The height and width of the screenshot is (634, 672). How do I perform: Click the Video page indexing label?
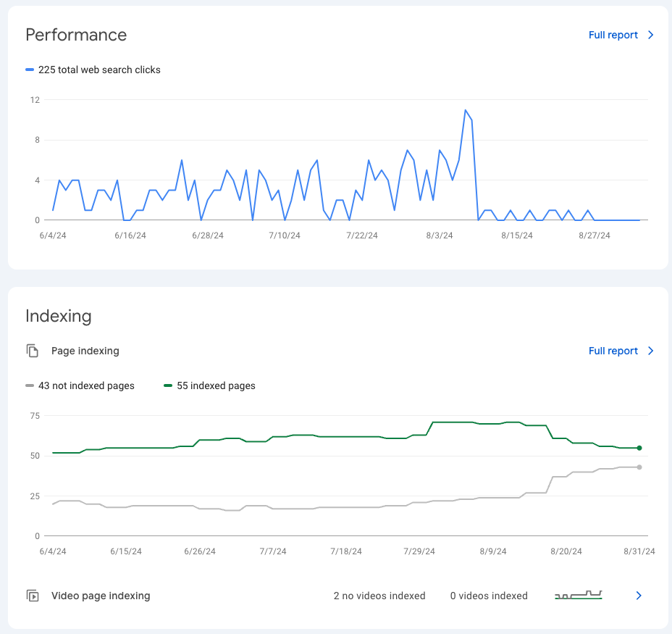(x=101, y=596)
